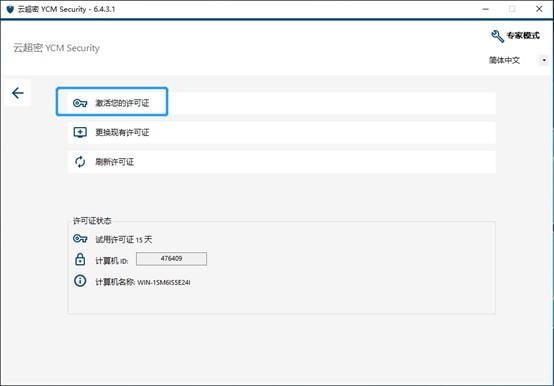Image resolution: width=554 pixels, height=386 pixels.
Task: Click the info icon beside 计算机名称
Action: (80, 281)
